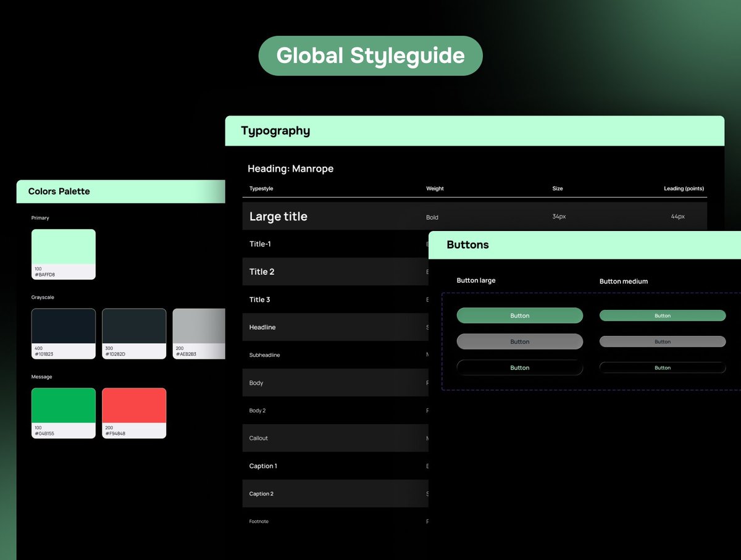Click the medium green Button
Screen dimensions: 741x560
pos(662,316)
